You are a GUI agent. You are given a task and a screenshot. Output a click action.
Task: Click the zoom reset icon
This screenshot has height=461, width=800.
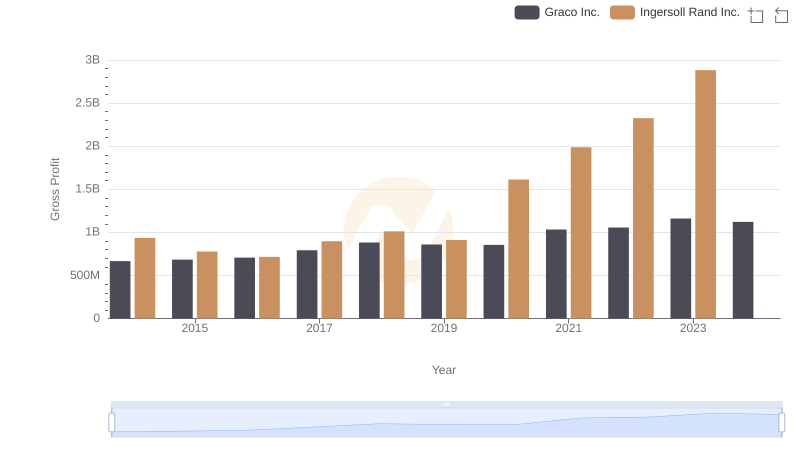(781, 15)
